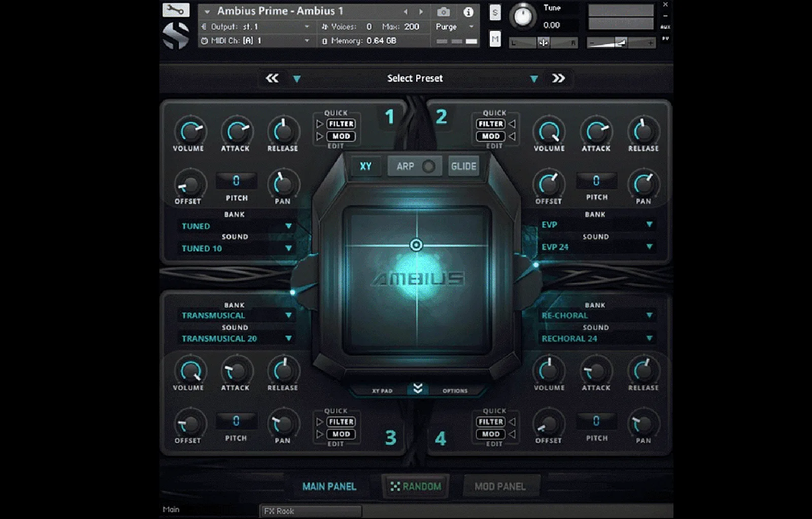Click the RANDOM button
This screenshot has width=812, height=519.
click(x=416, y=486)
